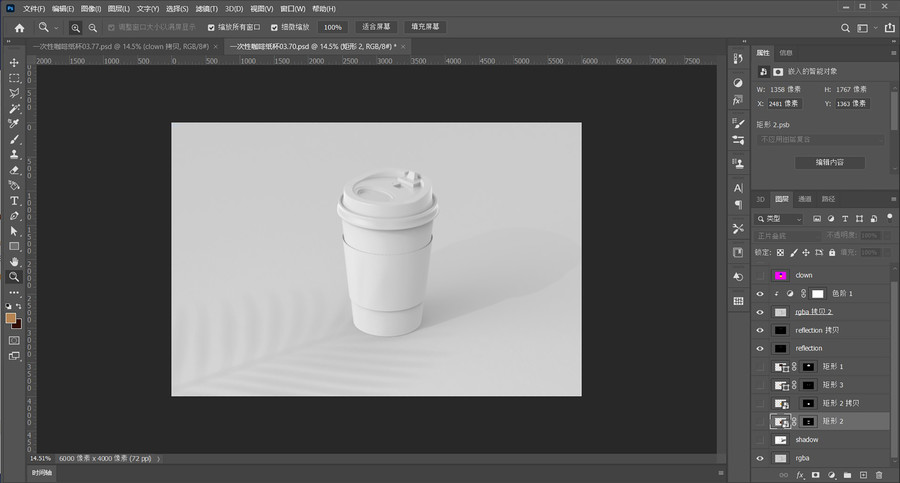Select the Polygonal Lasso tool

14,93
